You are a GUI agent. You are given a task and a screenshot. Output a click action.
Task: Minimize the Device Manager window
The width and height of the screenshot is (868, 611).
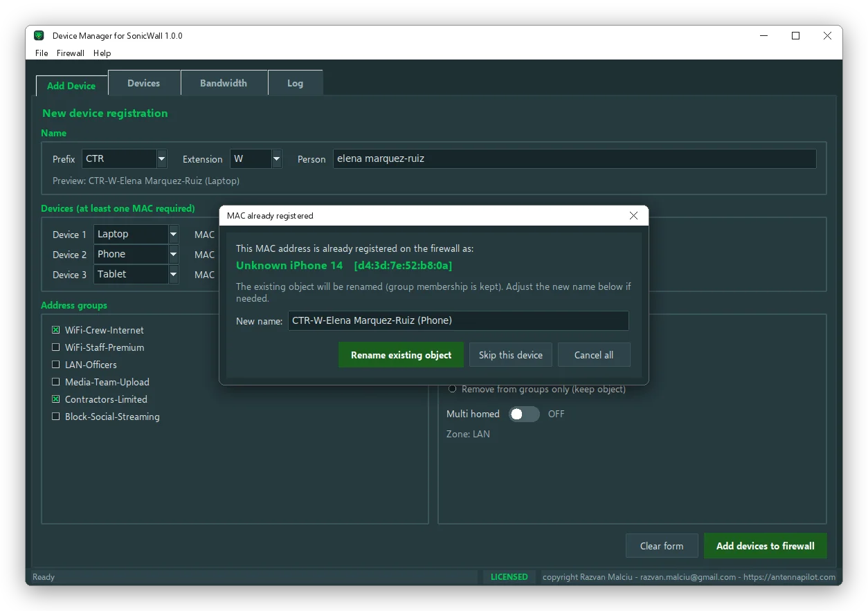click(764, 36)
